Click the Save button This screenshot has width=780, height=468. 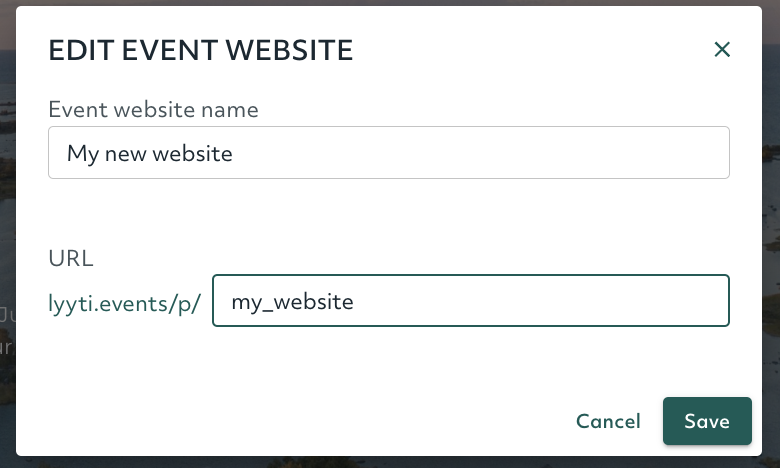(707, 421)
